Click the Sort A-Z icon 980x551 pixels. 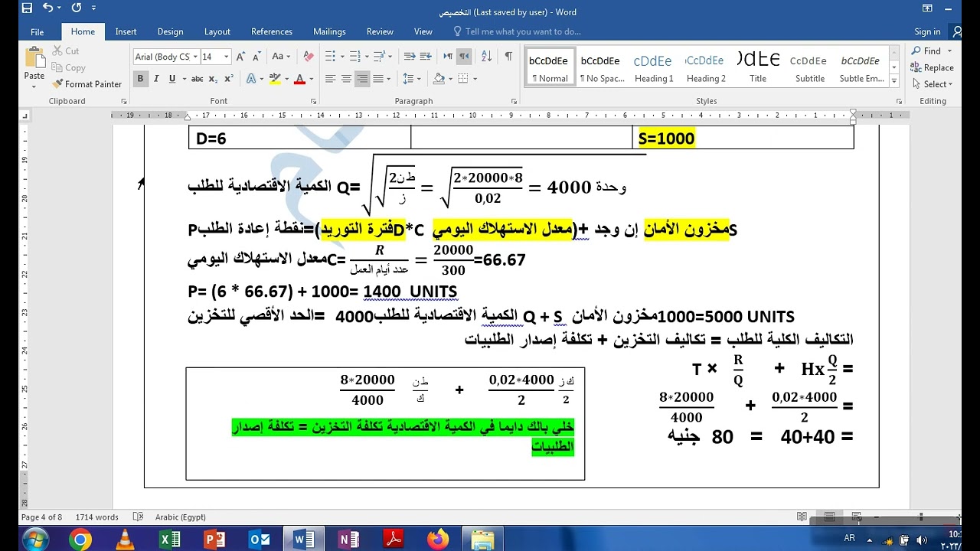point(486,57)
